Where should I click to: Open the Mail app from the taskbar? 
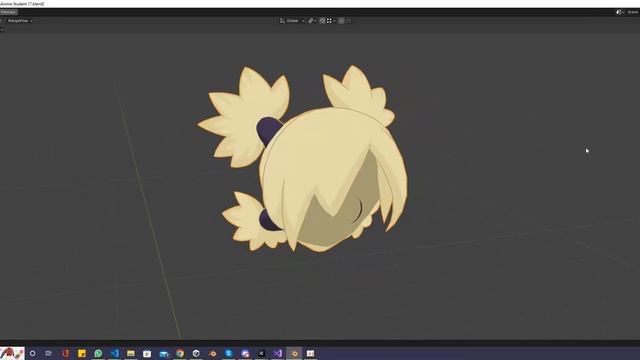pyautogui.click(x=164, y=353)
